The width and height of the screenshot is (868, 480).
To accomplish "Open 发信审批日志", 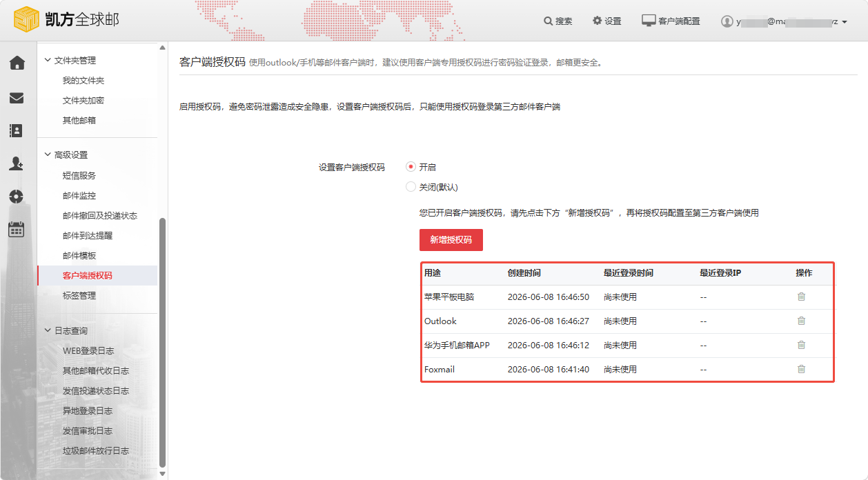I will pyautogui.click(x=88, y=431).
